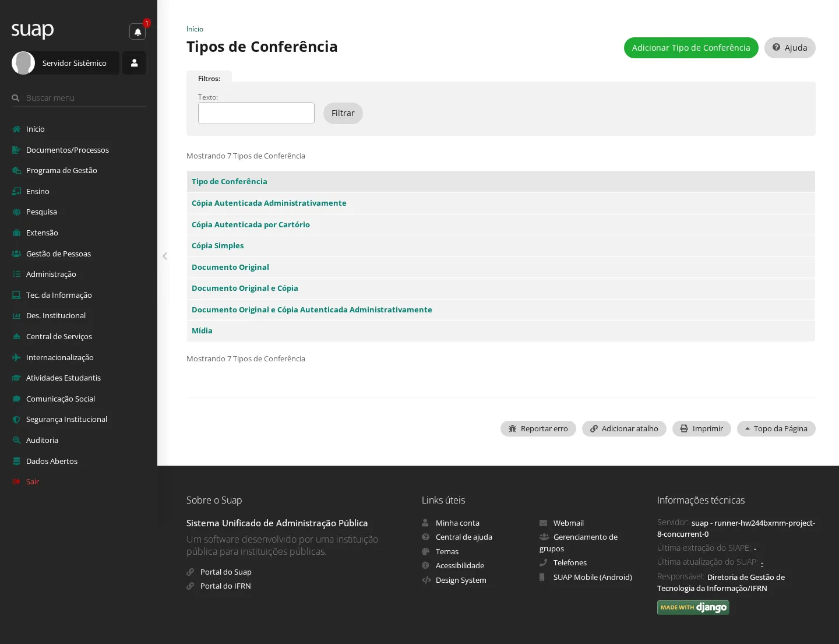
Task: Open the Auditoria menu item
Action: [x=42, y=440]
